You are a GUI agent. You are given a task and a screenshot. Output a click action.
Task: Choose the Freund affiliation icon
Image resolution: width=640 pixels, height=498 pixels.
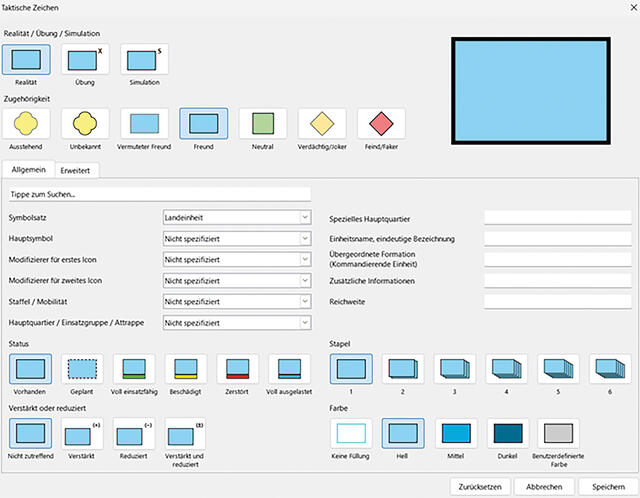pos(204,123)
